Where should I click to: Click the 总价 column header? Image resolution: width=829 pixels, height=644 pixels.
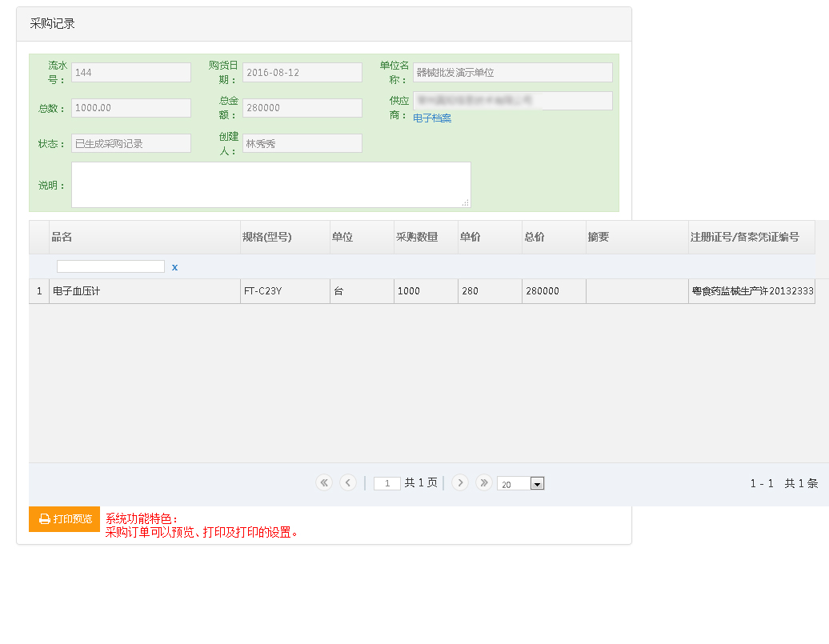coord(553,238)
